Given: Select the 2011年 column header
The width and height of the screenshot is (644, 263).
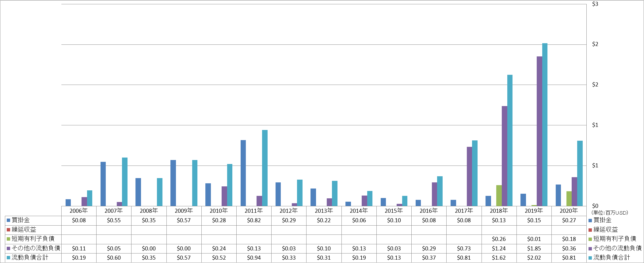Looking at the screenshot, I should [x=254, y=211].
